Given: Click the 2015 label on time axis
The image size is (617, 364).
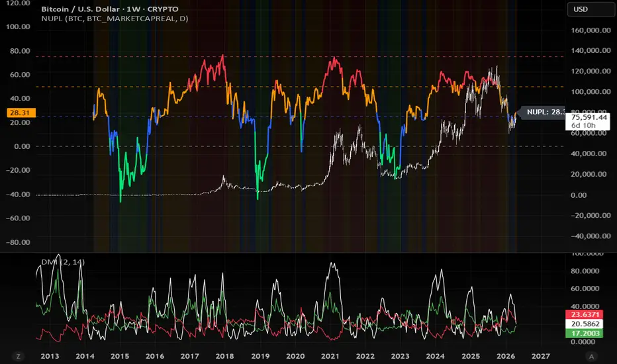Looking at the screenshot, I should (x=120, y=356).
